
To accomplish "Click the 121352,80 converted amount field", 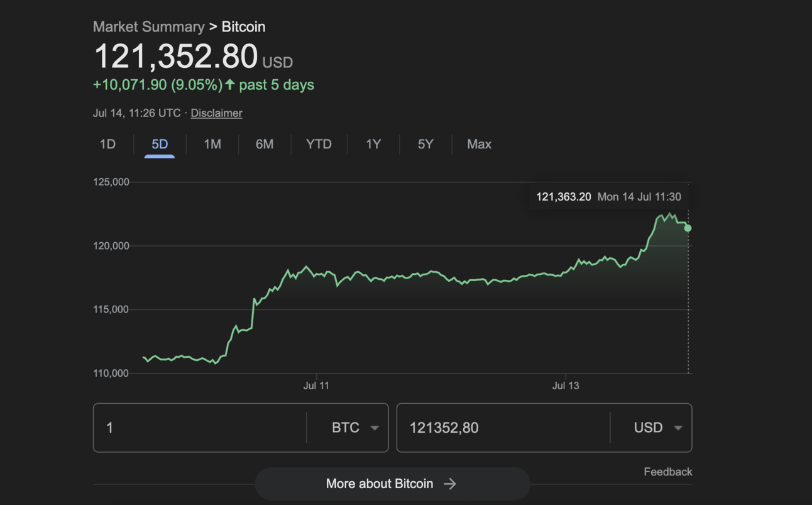I will (503, 428).
